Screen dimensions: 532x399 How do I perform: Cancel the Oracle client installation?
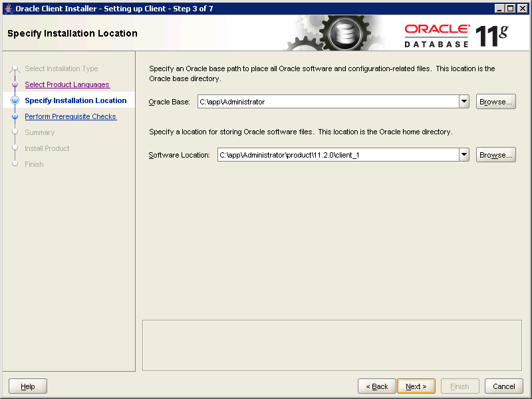click(504, 386)
